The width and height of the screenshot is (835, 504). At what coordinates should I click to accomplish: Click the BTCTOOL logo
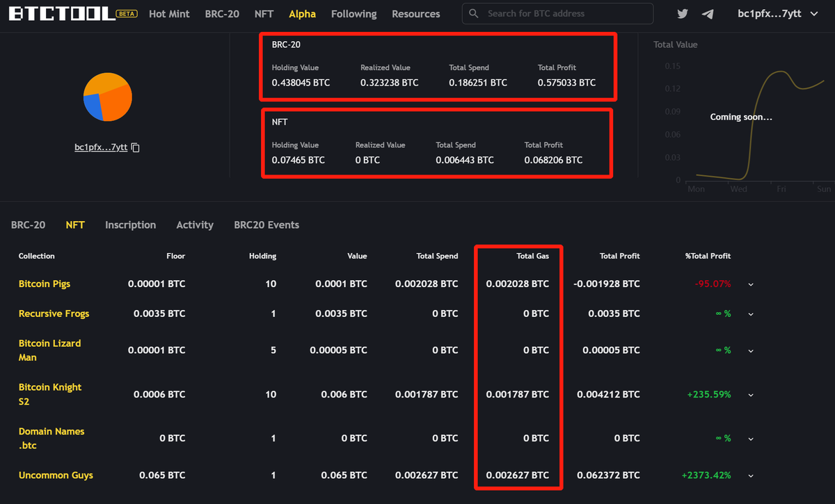61,13
